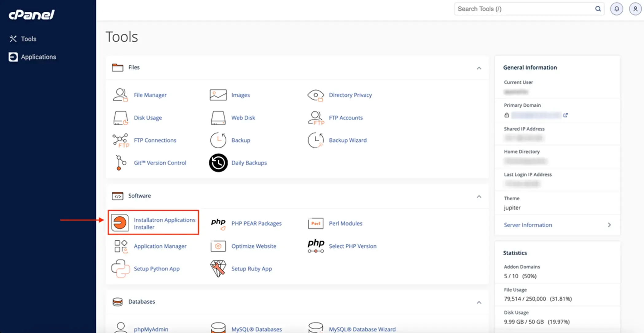This screenshot has width=644, height=333.
Task: Open Select PHP Version
Action: [352, 246]
